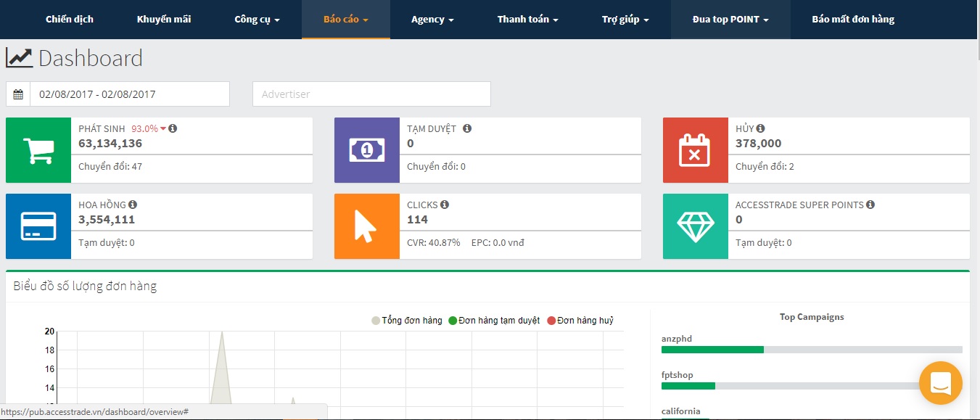The height and width of the screenshot is (420, 980).
Task: Click the green shopping cart PHÁT SINH icon
Action: click(x=38, y=150)
